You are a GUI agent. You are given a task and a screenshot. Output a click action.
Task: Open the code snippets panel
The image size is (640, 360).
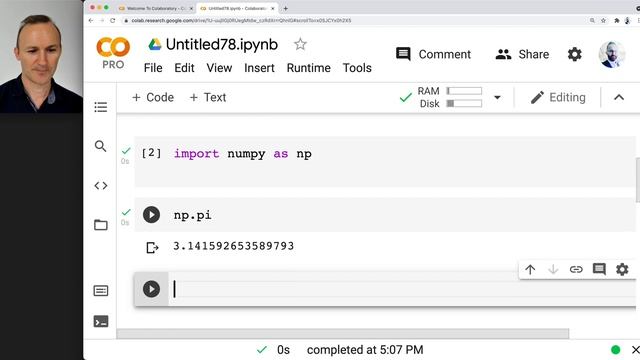(x=100, y=186)
